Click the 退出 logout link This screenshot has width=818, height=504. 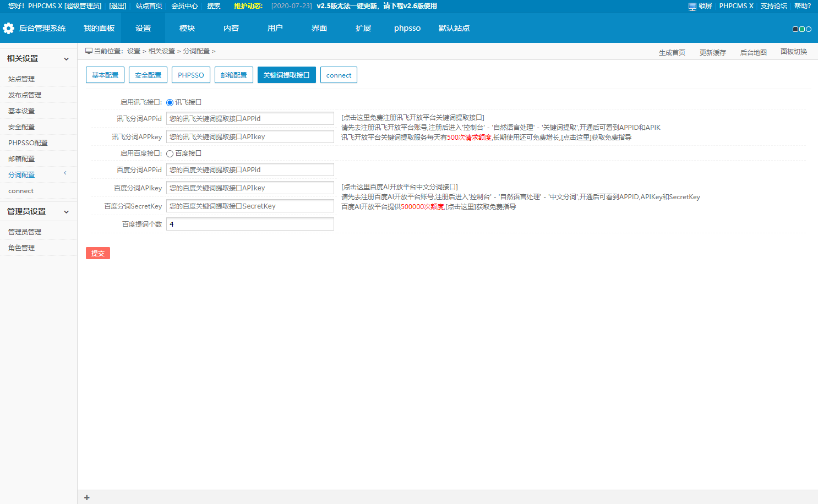(x=117, y=6)
